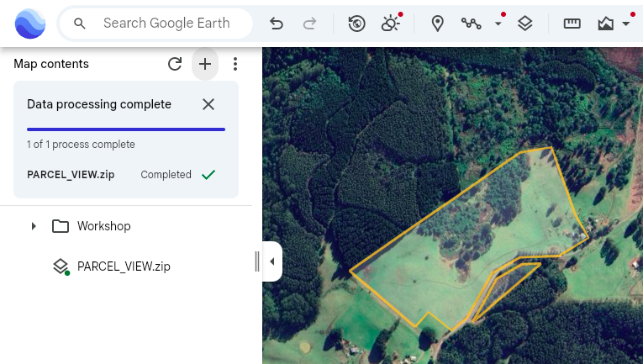Open Map contents more options menu
The height and width of the screenshot is (364, 643).
click(235, 64)
